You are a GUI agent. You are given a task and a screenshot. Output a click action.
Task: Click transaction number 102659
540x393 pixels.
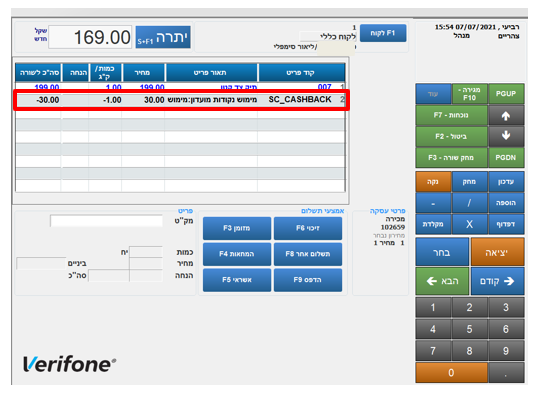(x=393, y=227)
